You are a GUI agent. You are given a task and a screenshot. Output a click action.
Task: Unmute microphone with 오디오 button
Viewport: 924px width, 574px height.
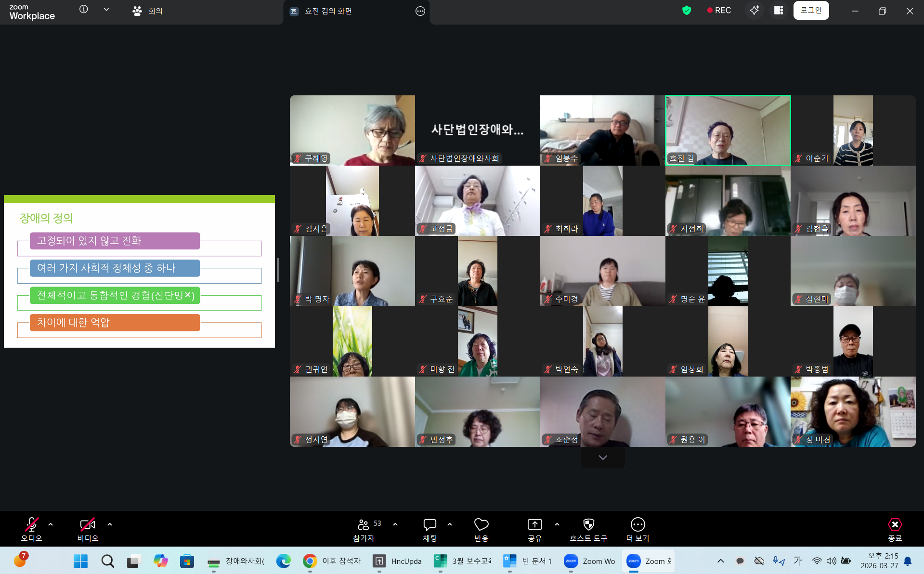32,529
